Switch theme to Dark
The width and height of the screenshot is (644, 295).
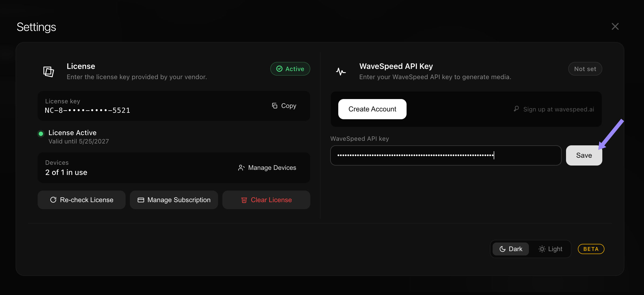tap(511, 249)
